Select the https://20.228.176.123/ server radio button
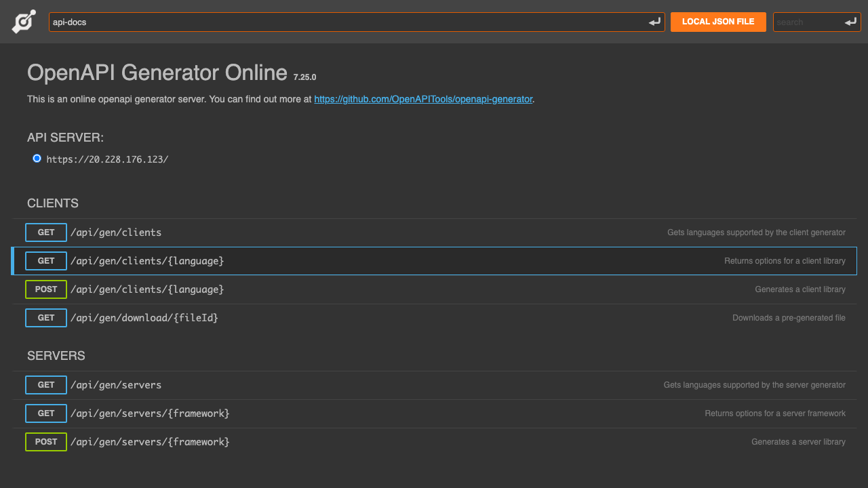This screenshot has height=488, width=868. pos(37,159)
